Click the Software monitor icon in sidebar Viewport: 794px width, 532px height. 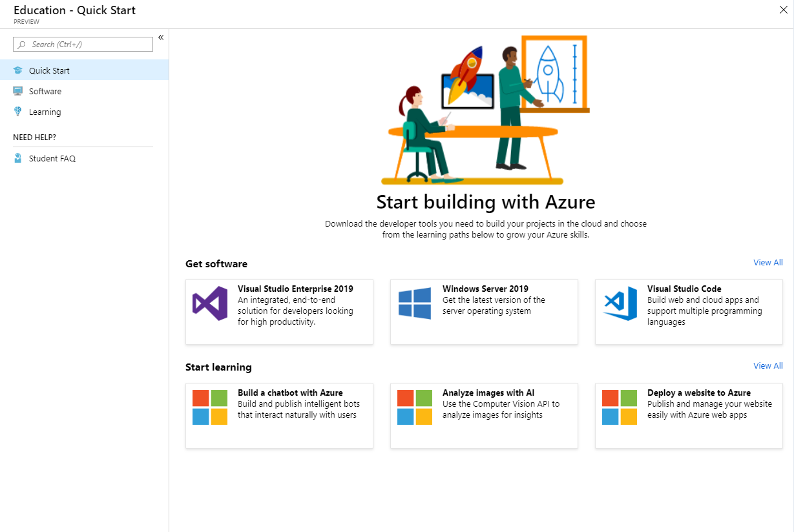click(x=18, y=91)
